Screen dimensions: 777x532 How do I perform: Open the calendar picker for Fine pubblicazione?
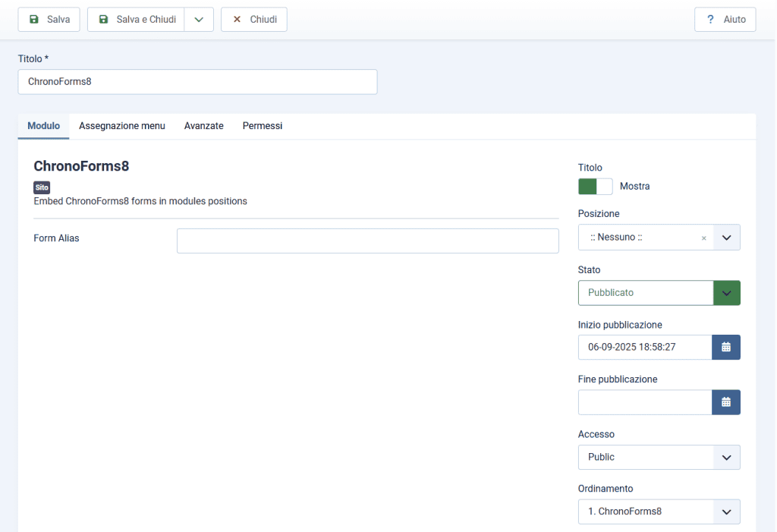[x=726, y=402]
